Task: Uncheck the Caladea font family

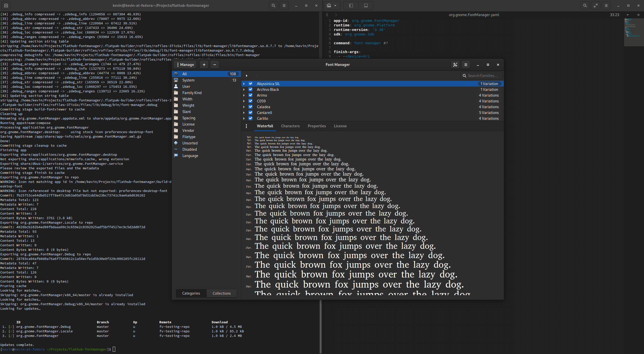Action: [250, 107]
